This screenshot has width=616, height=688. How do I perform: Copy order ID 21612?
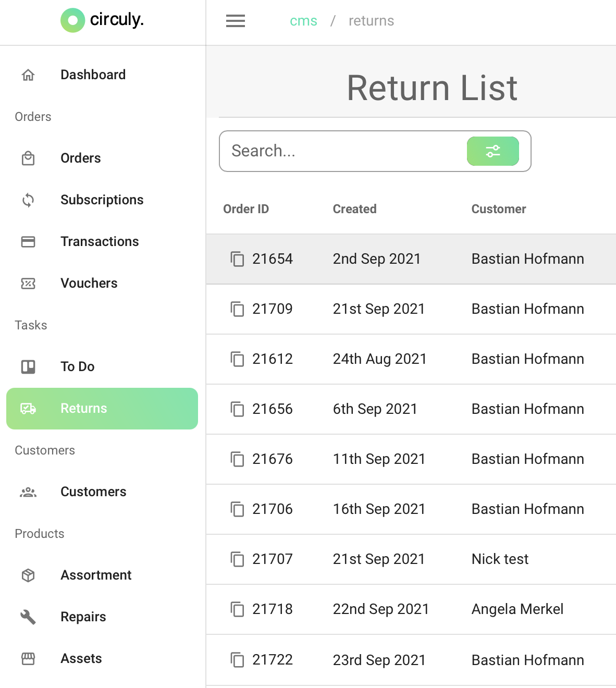[x=238, y=359]
